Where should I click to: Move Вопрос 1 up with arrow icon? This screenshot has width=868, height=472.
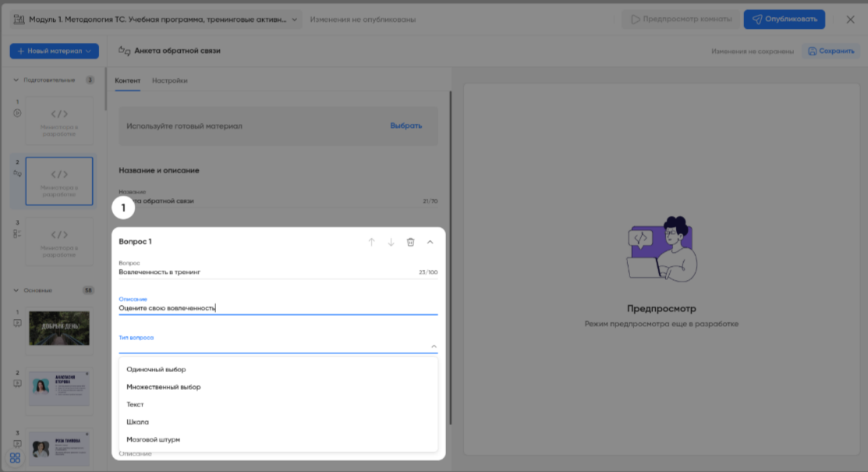(372, 242)
